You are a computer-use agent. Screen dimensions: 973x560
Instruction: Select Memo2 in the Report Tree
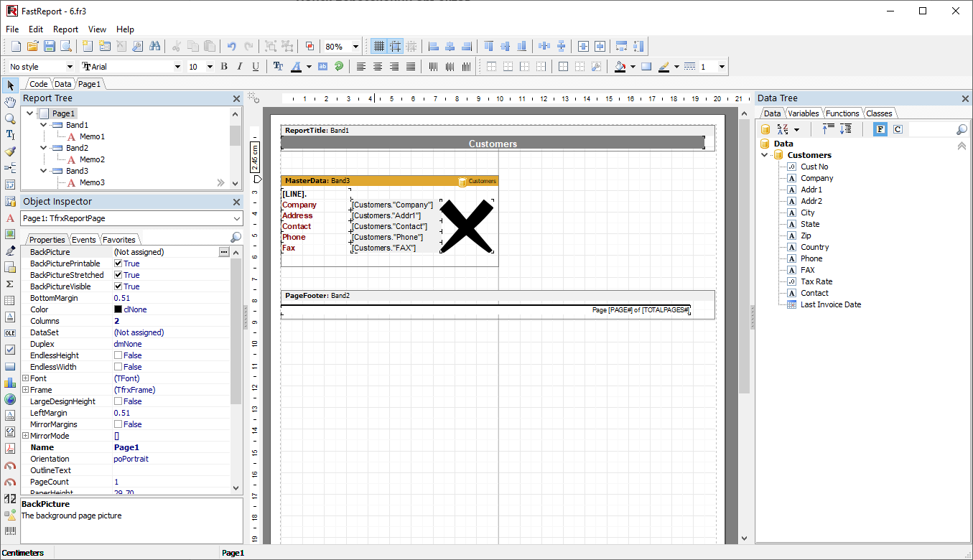[x=92, y=159]
